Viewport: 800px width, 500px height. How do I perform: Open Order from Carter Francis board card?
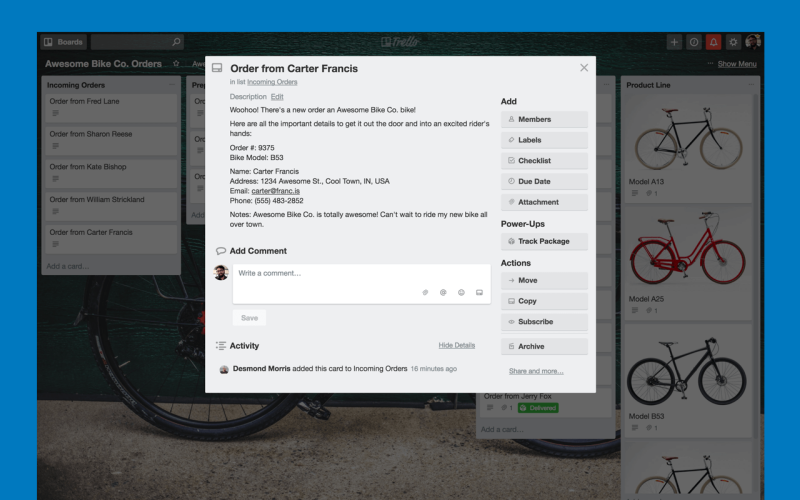(x=111, y=238)
